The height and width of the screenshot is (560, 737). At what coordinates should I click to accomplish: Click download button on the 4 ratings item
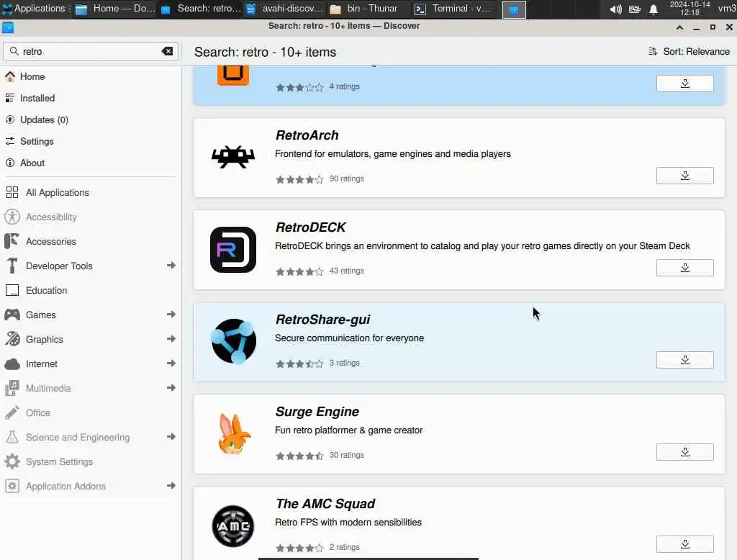684,83
